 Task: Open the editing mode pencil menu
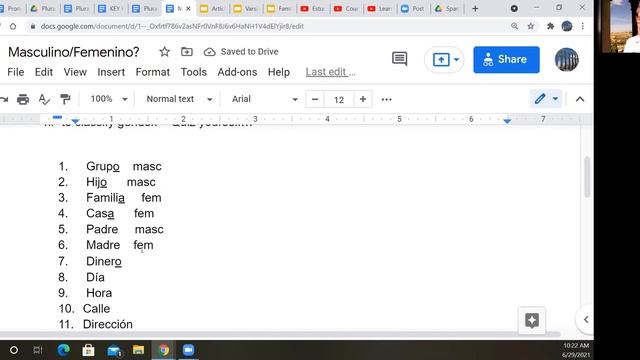[546, 99]
